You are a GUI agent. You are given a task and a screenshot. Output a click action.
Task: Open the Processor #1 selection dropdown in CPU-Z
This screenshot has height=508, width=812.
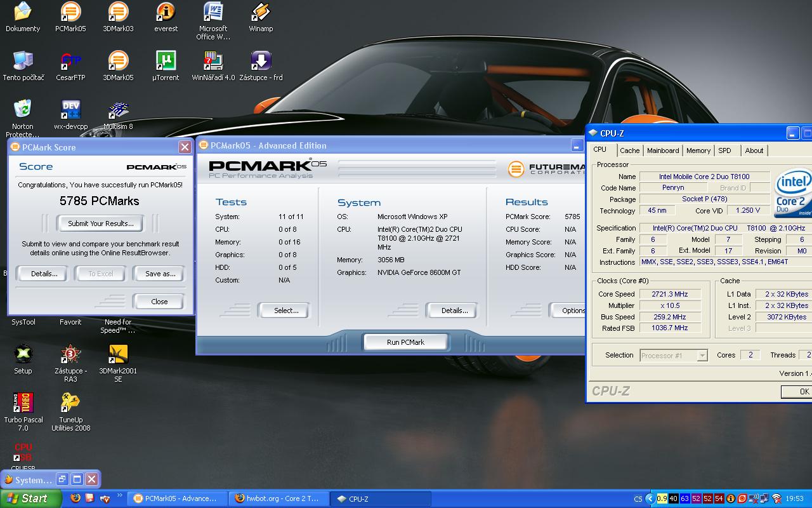pyautogui.click(x=674, y=356)
